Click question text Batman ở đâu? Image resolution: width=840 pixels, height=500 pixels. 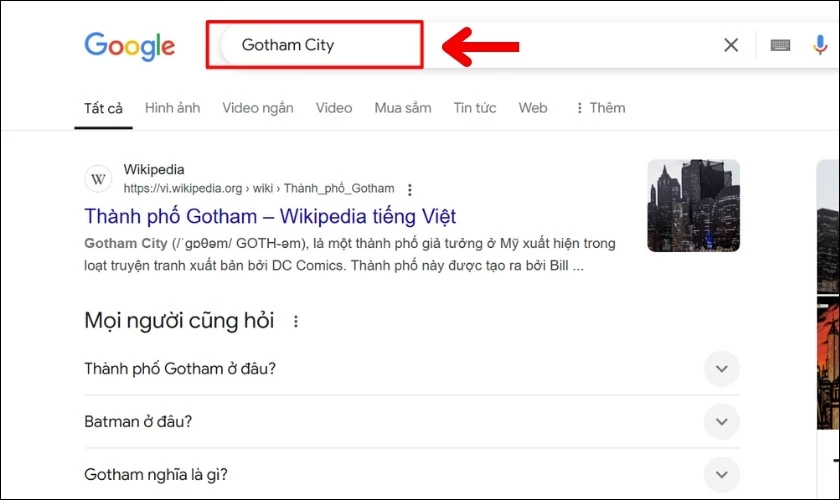138,422
